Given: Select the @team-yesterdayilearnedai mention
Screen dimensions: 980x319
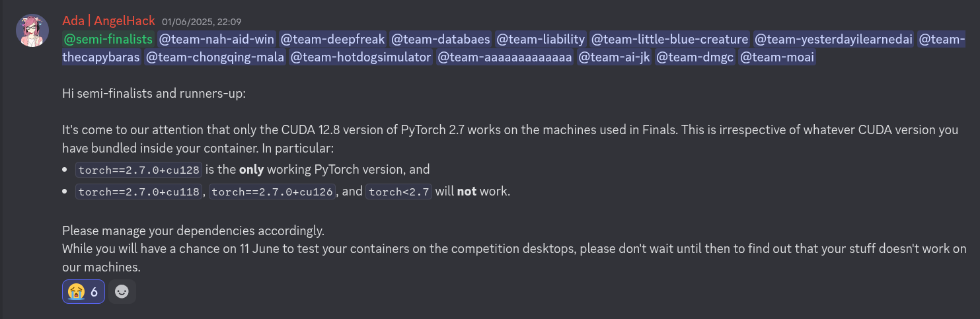Looking at the screenshot, I should coord(834,39).
